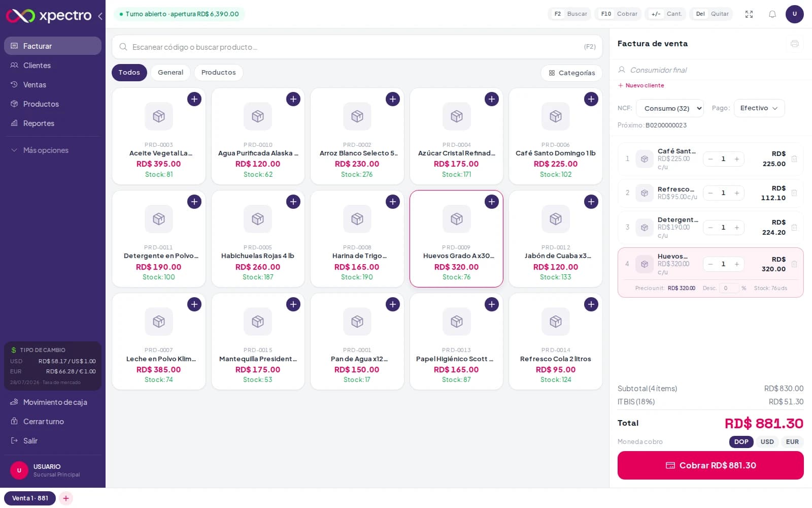The height and width of the screenshot is (508, 812).
Task: Select DOP as the payment currency
Action: coord(741,442)
